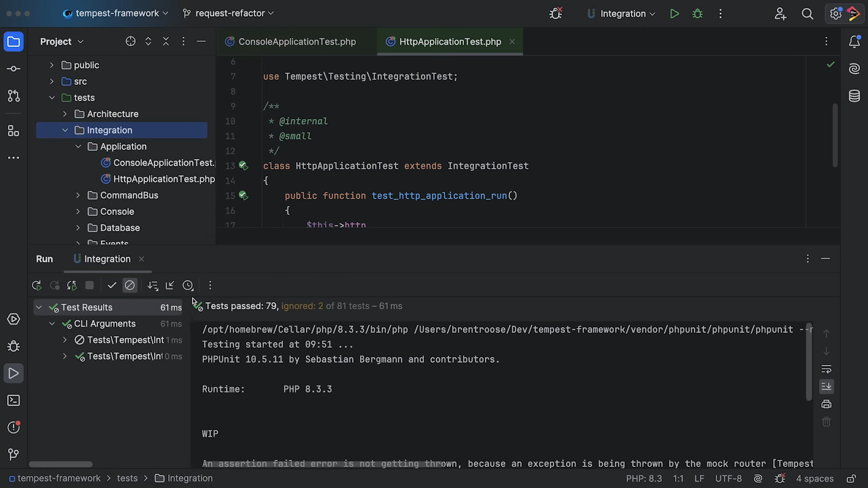Expand the public folder
The height and width of the screenshot is (488, 868).
click(52, 65)
